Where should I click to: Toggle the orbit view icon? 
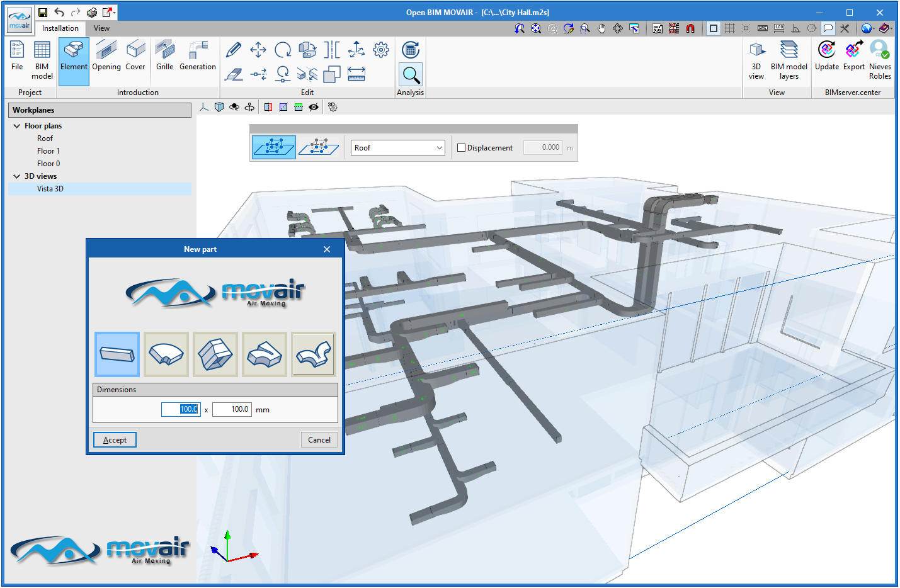click(x=234, y=107)
